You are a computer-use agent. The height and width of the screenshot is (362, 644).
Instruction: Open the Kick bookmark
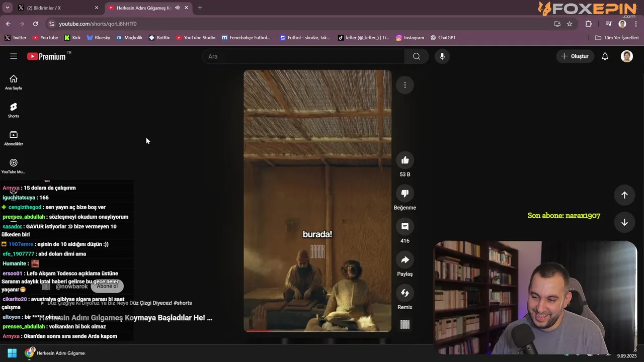pos(72,38)
